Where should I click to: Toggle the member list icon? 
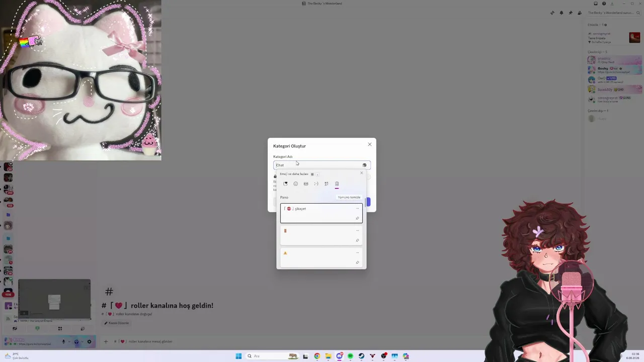click(580, 13)
